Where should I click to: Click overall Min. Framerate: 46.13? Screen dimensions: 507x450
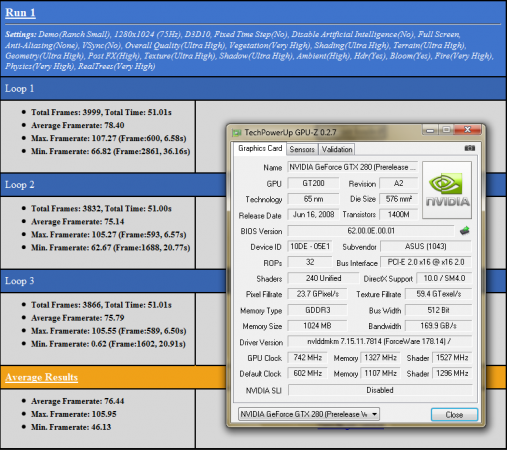[x=71, y=427]
